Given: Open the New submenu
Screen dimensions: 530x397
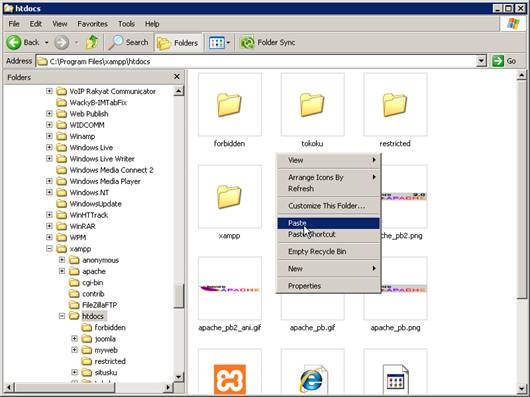Looking at the screenshot, I should click(329, 269).
